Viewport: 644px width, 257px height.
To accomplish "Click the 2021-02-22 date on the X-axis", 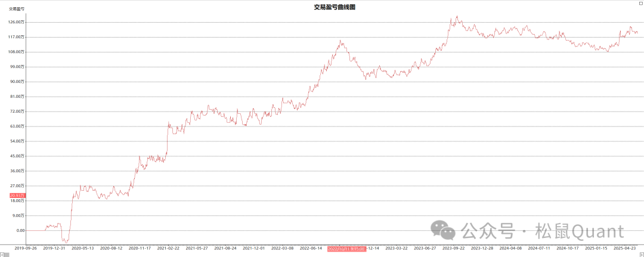I will pyautogui.click(x=168, y=248).
